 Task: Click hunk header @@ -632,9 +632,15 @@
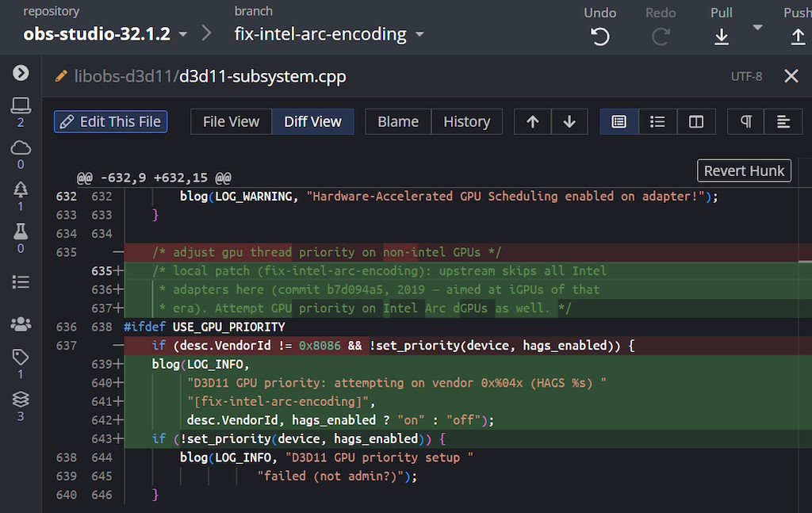154,178
